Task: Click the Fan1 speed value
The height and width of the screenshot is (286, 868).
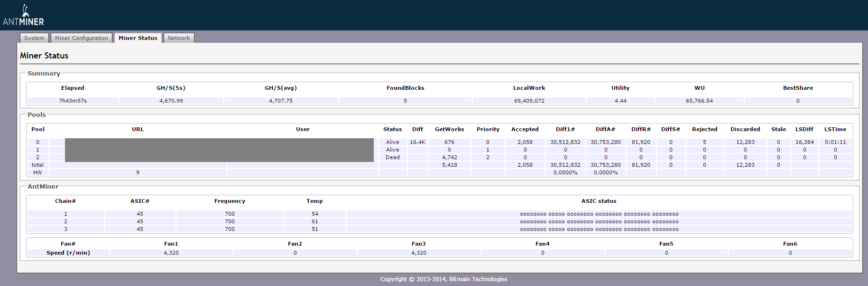Action: pyautogui.click(x=171, y=253)
